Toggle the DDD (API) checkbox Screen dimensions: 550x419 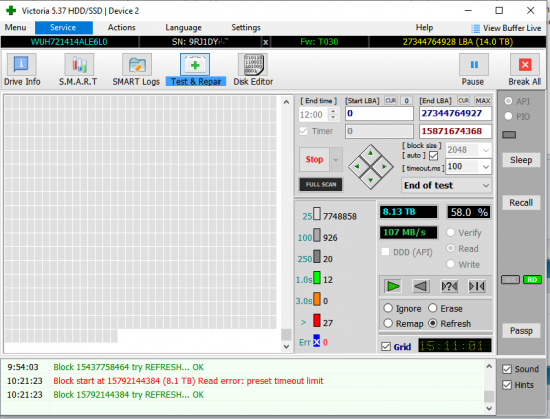coord(385,252)
